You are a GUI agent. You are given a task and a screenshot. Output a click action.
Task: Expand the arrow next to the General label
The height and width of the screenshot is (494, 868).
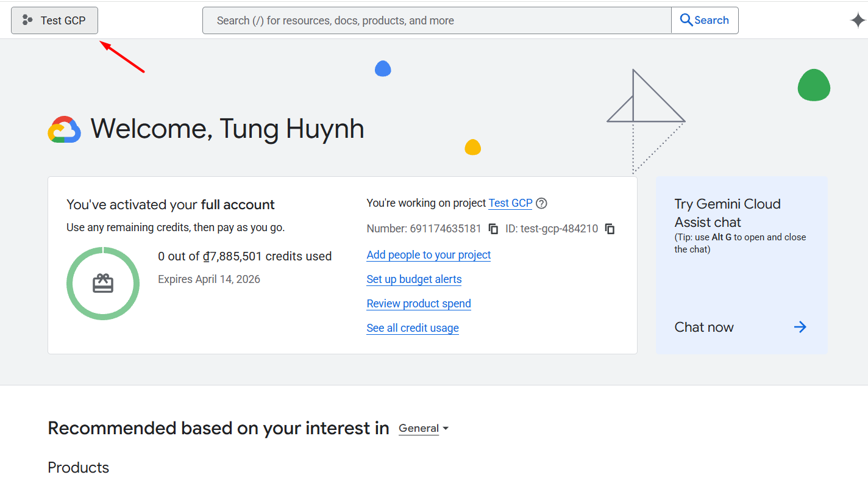coord(446,428)
